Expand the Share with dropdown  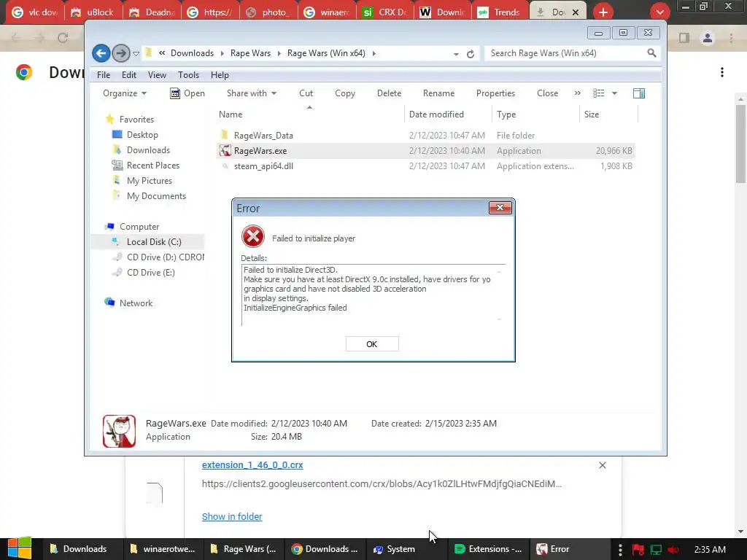pyautogui.click(x=252, y=93)
